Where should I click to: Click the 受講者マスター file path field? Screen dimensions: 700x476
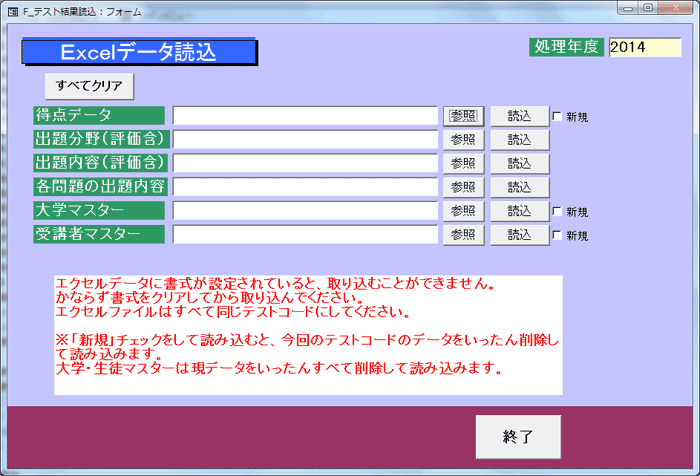pos(305,235)
